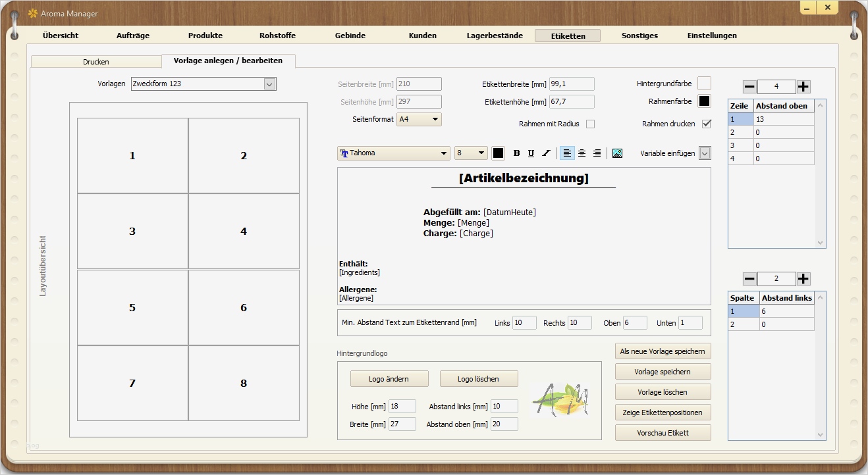Click the Vorschau Etikett button
This screenshot has width=868, height=475.
(663, 432)
